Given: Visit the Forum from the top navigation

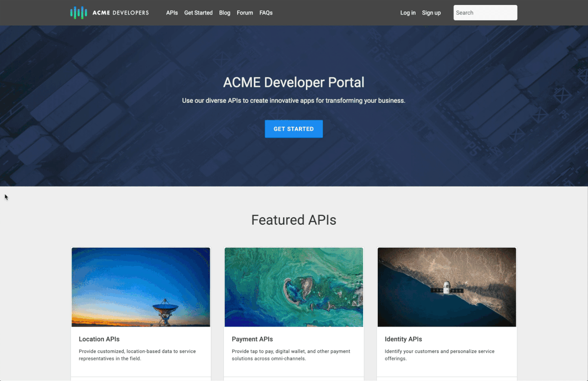Looking at the screenshot, I should [245, 13].
